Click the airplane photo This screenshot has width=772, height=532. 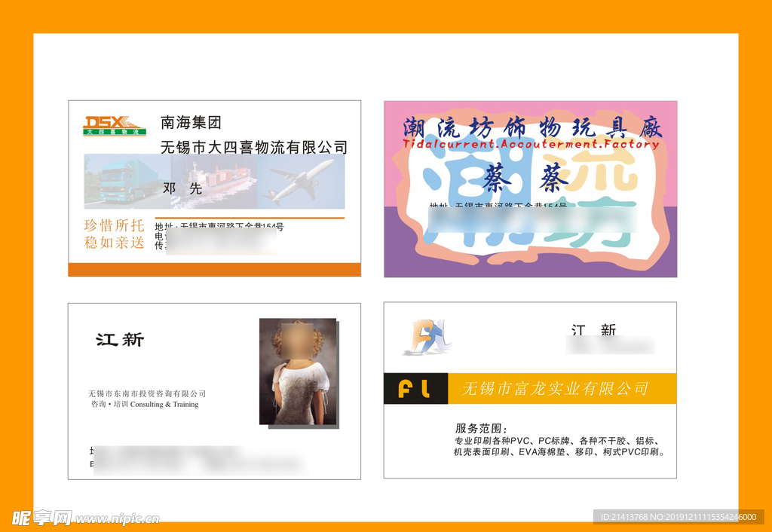[x=301, y=182]
